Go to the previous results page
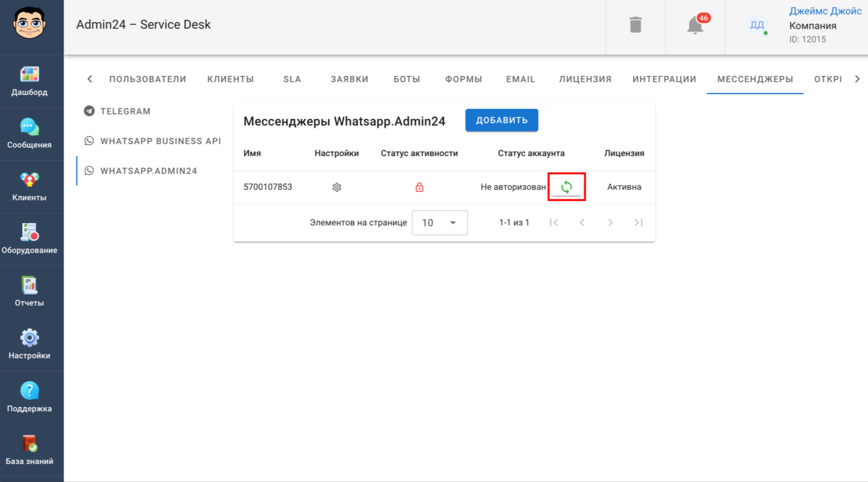 pyautogui.click(x=582, y=223)
